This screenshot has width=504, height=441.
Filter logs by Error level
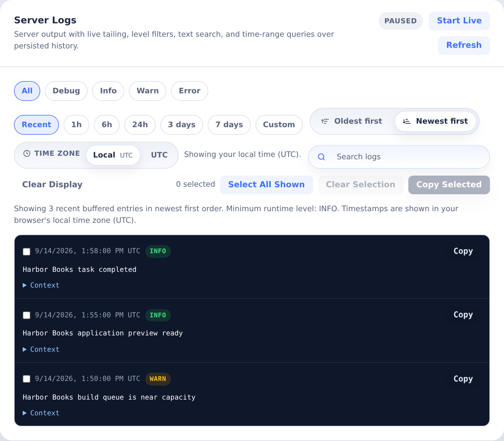click(x=190, y=91)
